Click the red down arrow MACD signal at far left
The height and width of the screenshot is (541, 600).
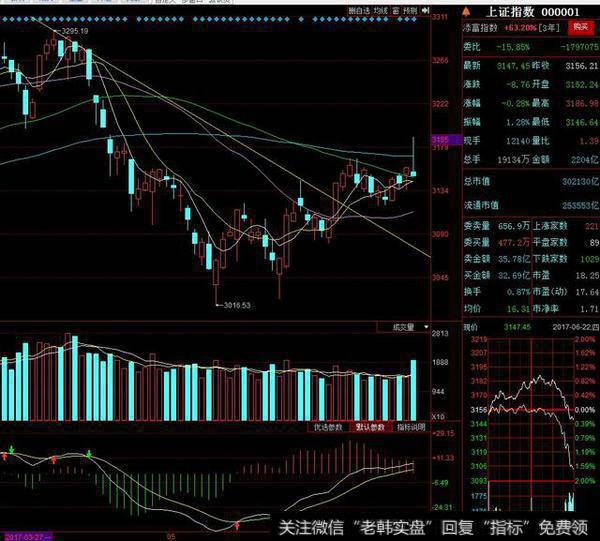[x=4, y=456]
